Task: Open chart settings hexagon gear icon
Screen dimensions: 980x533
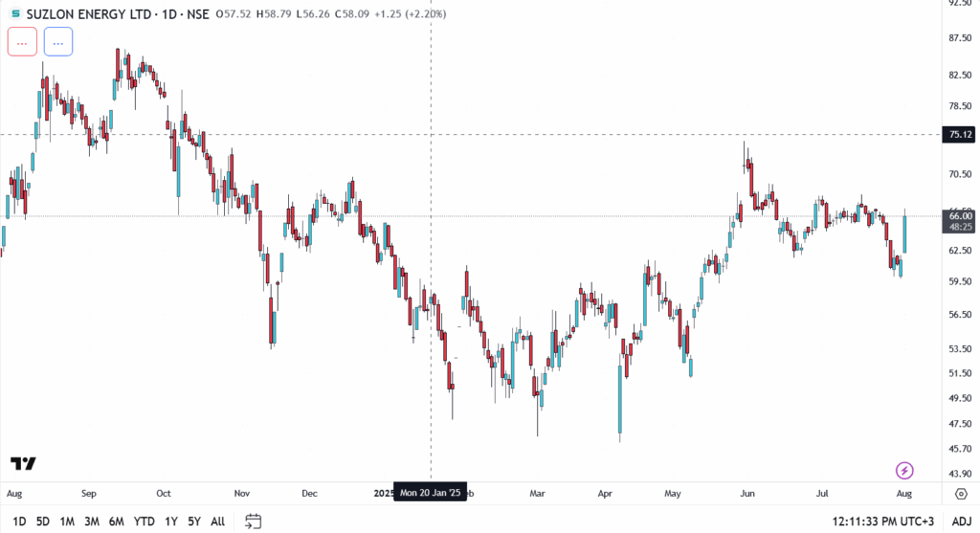Action: coord(960,494)
